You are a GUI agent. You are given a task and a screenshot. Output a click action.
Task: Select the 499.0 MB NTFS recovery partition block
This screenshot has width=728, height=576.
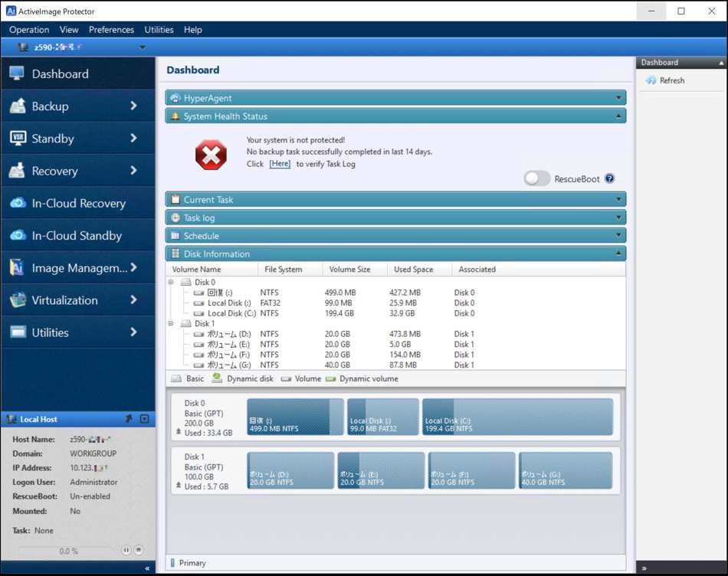tap(295, 417)
